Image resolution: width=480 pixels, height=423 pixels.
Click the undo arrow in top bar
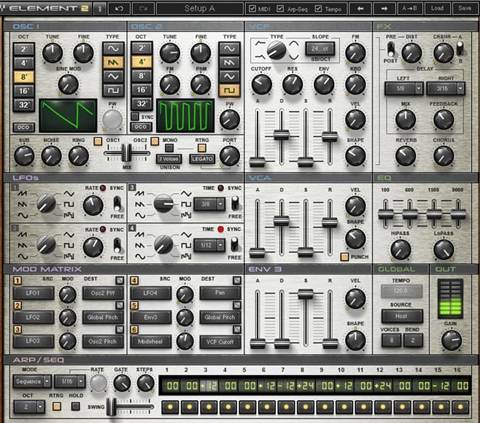119,8
